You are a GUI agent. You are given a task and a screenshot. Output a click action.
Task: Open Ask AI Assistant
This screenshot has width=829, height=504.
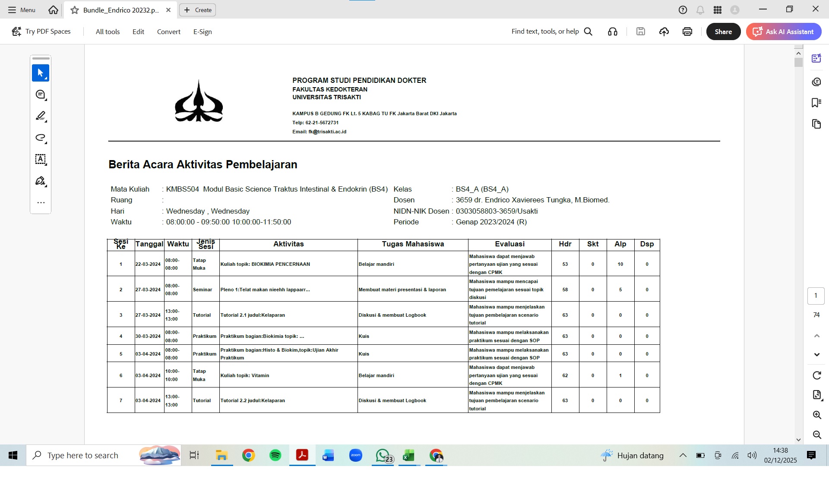pos(784,31)
